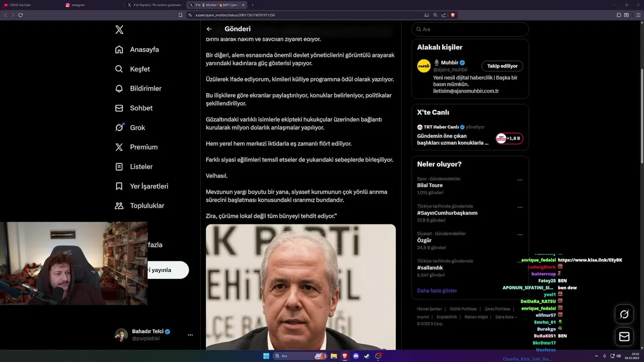644x362 pixels.
Task: Switch to the X'te Populicc browser tab
Action: 155,5
